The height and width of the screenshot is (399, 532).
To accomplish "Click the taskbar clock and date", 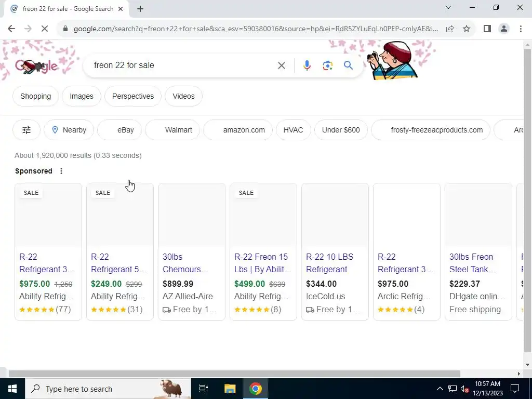I will (x=487, y=389).
